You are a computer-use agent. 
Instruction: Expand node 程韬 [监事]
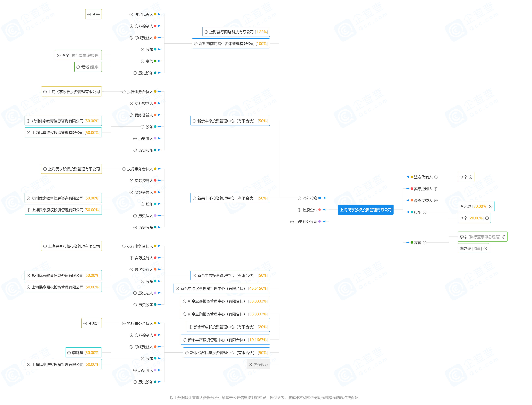pyautogui.click(x=78, y=67)
